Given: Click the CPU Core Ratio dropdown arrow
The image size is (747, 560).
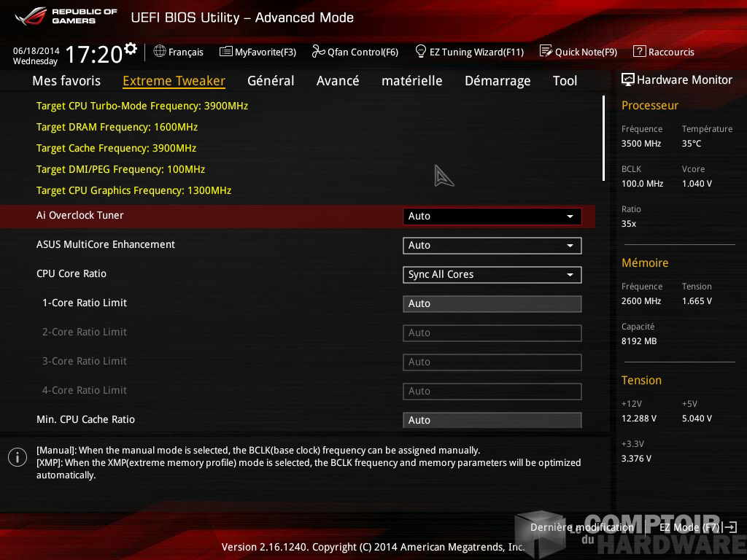Looking at the screenshot, I should tap(570, 275).
